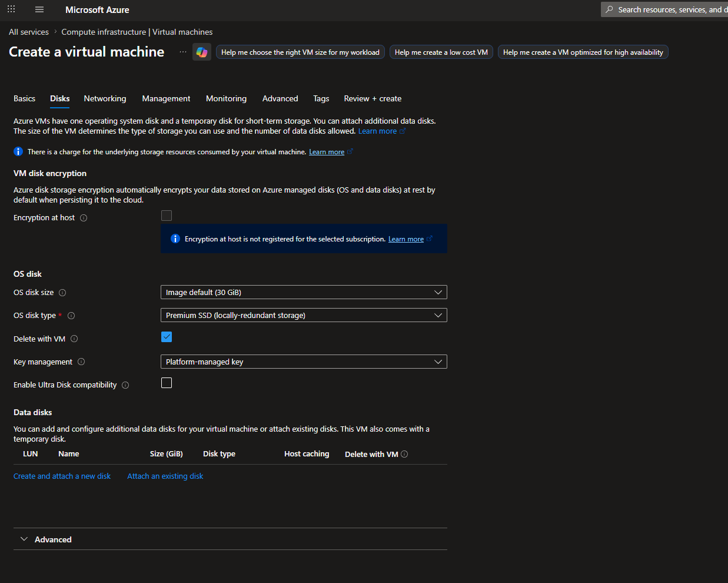
Task: Click Microsoft Azure home title
Action: (x=97, y=9)
